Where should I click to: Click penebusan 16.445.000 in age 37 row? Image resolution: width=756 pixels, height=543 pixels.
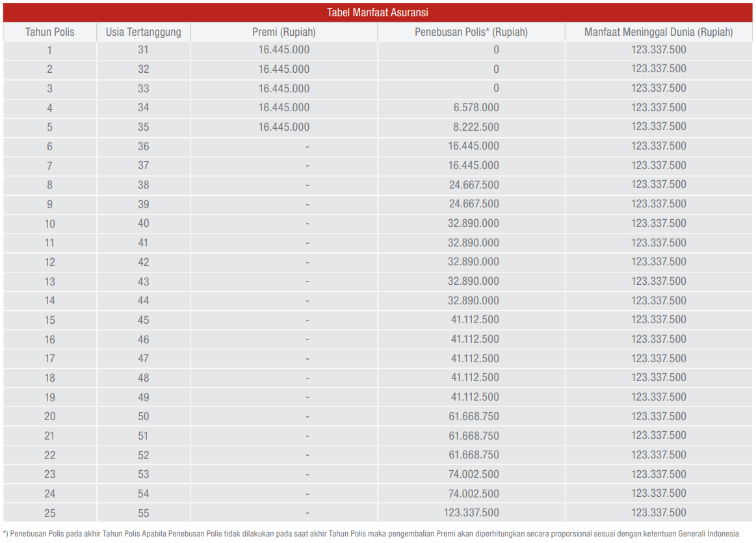coord(473,165)
